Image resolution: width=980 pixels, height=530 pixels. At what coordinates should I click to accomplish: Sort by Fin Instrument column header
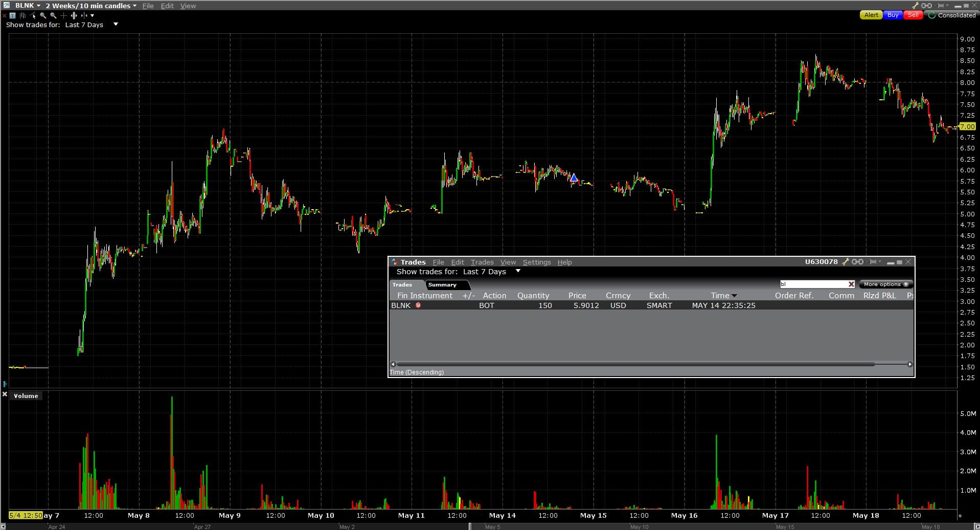[x=425, y=296]
